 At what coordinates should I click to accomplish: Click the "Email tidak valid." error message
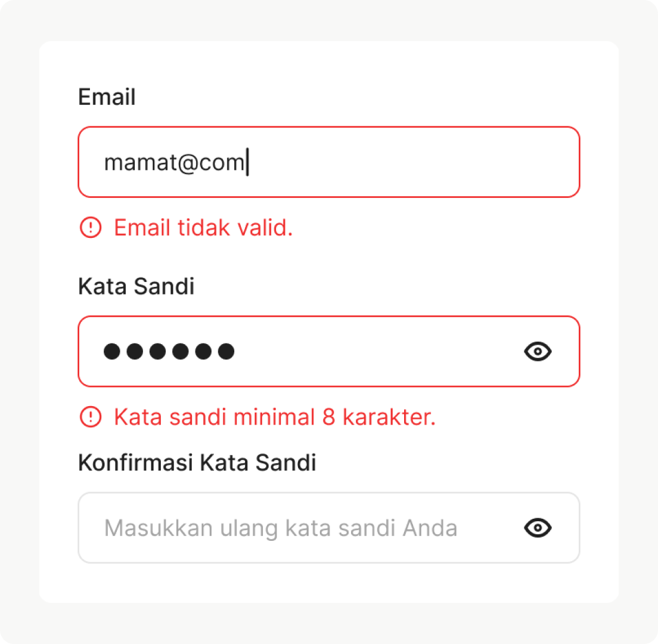click(x=203, y=227)
